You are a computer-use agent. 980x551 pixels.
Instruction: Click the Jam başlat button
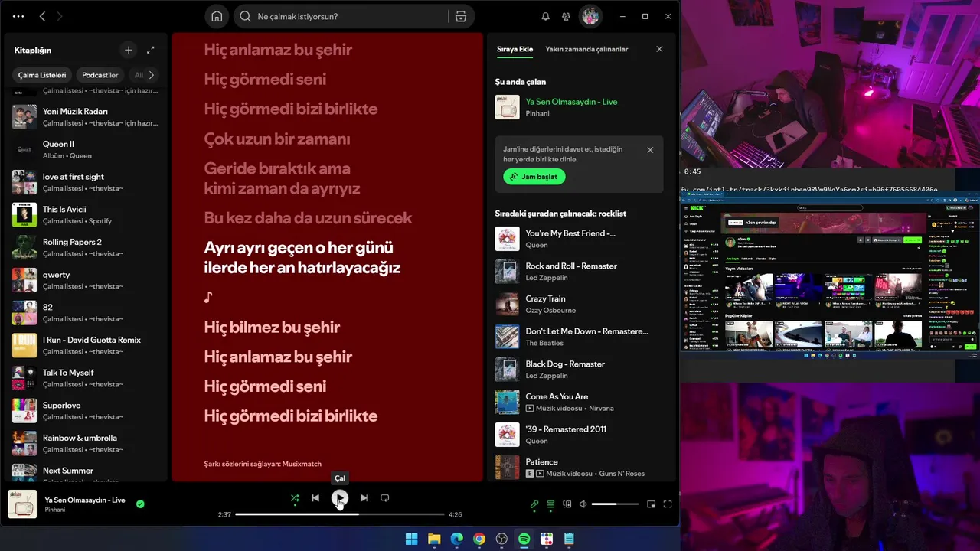(534, 177)
